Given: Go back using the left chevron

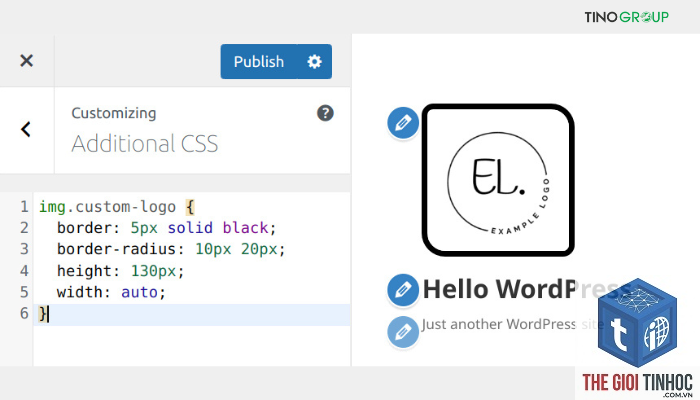Looking at the screenshot, I should (x=26, y=129).
